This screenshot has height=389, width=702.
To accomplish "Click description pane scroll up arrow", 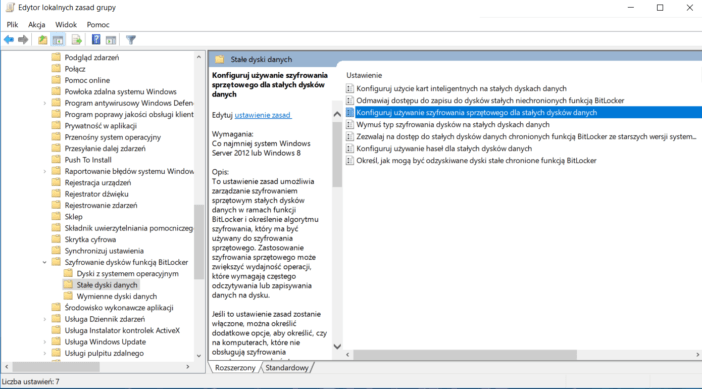I will [x=337, y=114].
